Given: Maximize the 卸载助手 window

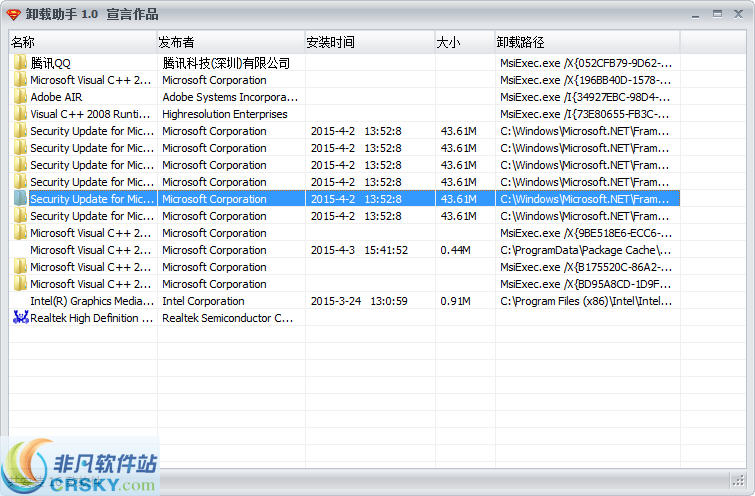Looking at the screenshot, I should coord(717,14).
